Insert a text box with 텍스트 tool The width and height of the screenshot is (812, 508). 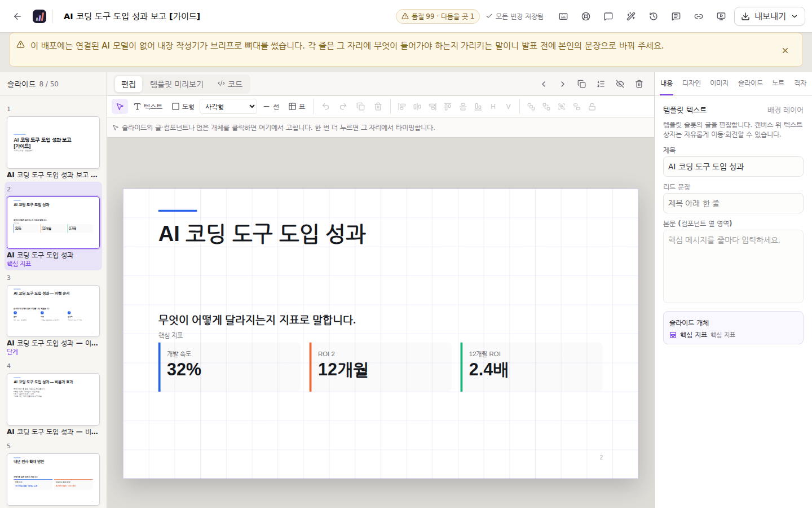[x=148, y=107]
